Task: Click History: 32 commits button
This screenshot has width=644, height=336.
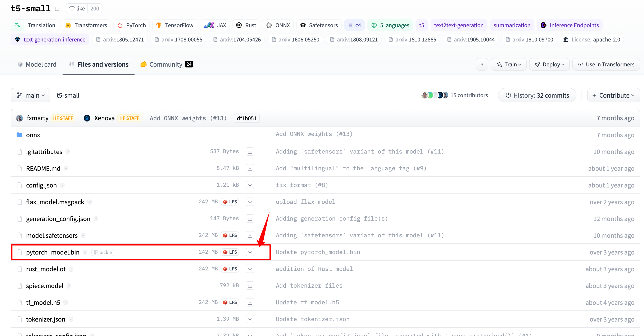Action: 537,95
